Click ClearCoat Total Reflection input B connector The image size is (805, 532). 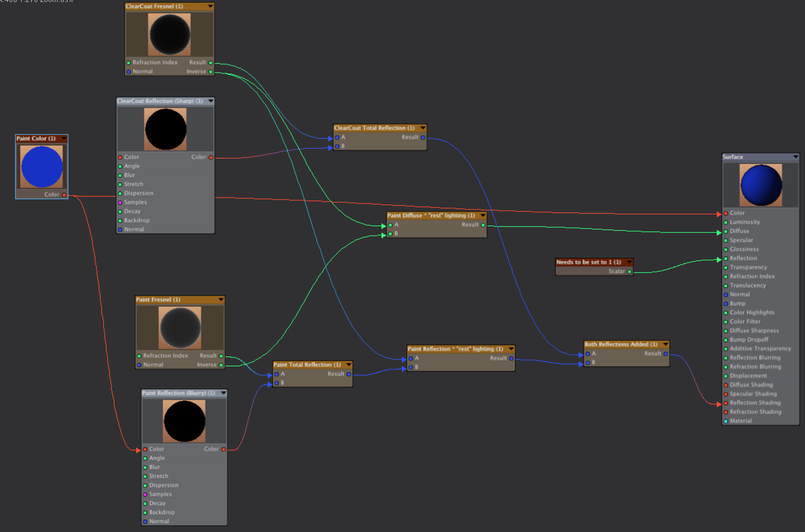coord(337,146)
